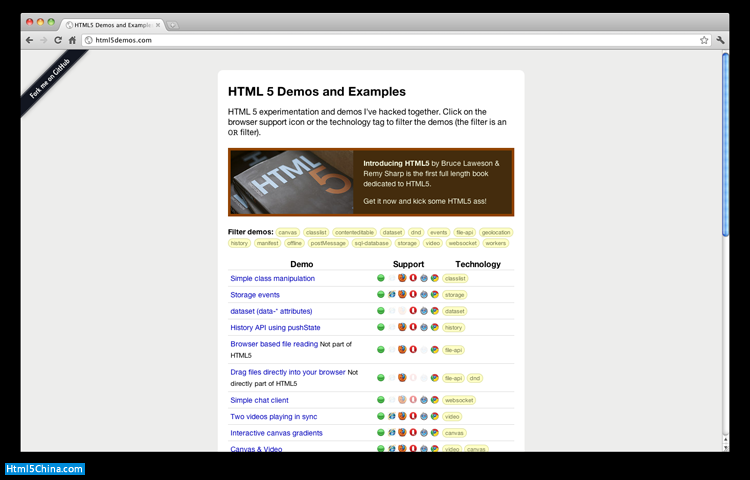This screenshot has height=480, width=750.
Task: Click the Introducing HTML5 book banner image
Action: (x=292, y=182)
